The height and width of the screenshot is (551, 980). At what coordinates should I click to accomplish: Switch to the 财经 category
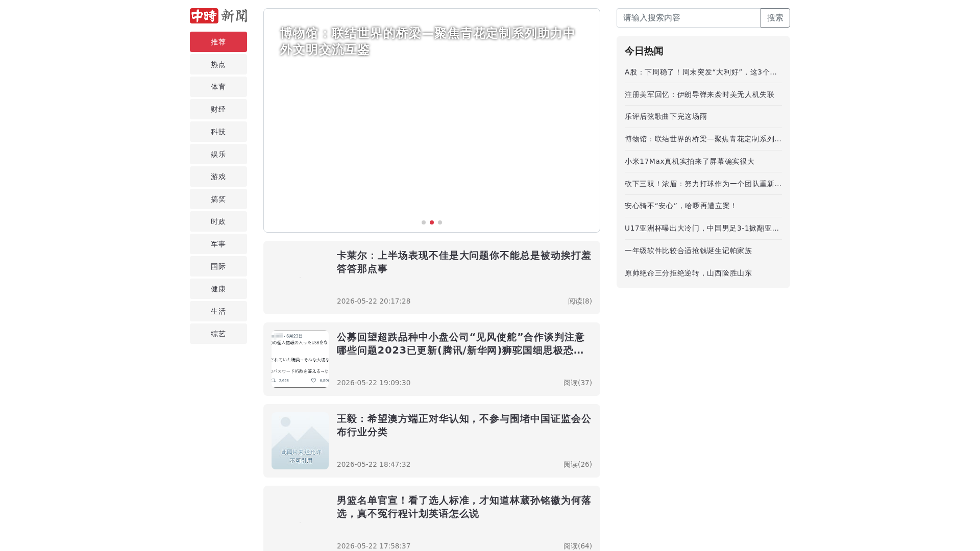[218, 109]
